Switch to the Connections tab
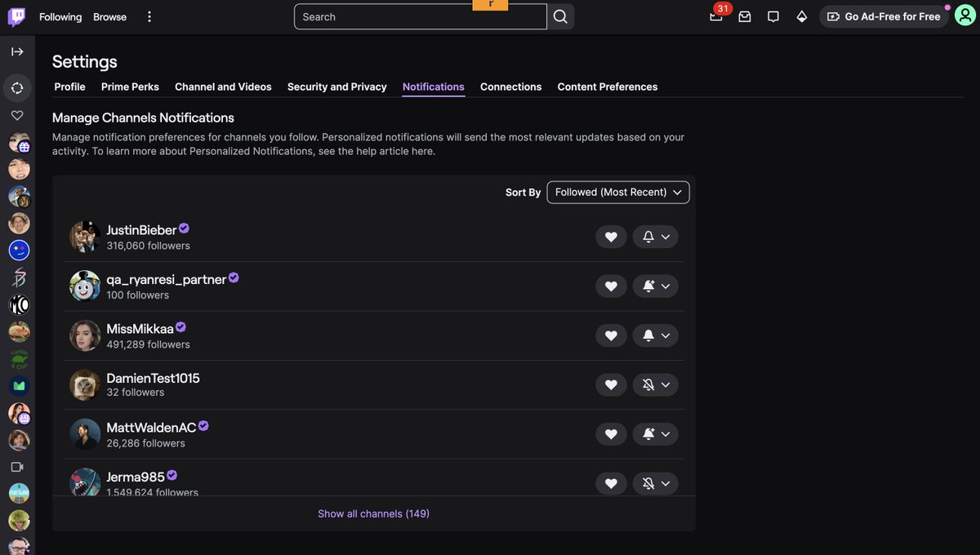Image resolution: width=980 pixels, height=555 pixels. click(x=510, y=87)
